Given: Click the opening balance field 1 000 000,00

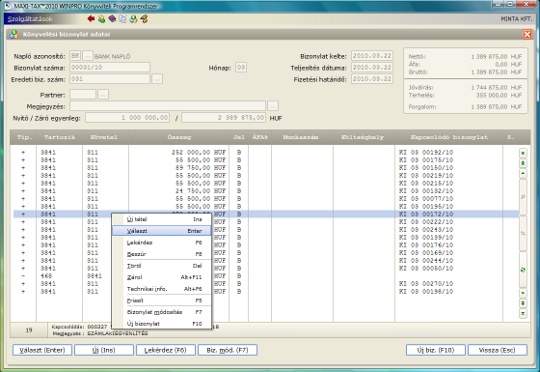Looking at the screenshot, I should click(127, 118).
